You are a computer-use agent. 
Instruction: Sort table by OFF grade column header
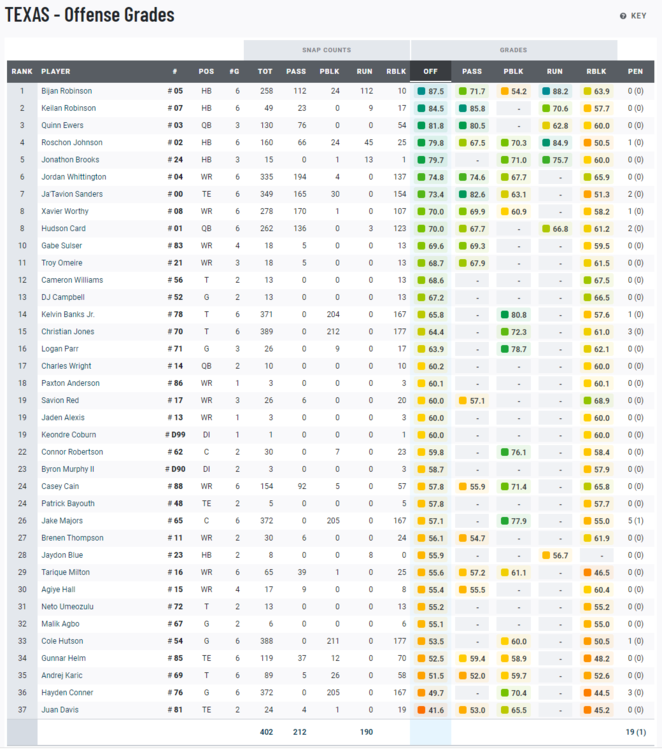430,72
